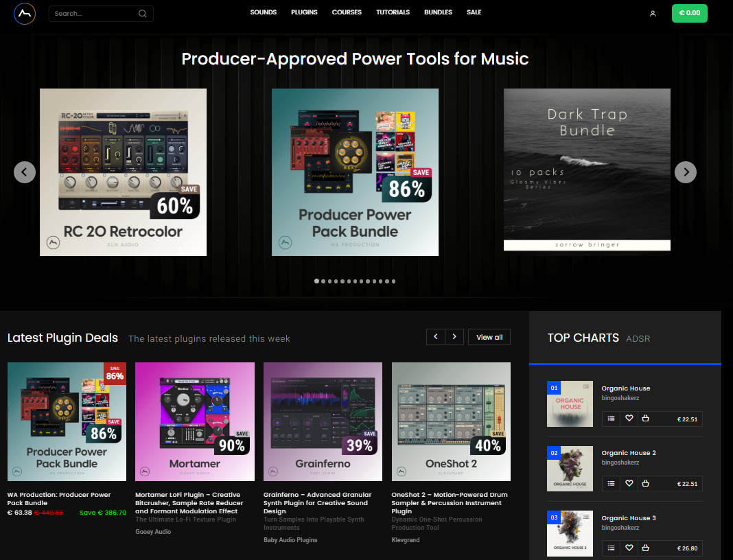Screen dimensions: 733x560
Task: Toggle wishlist heart for Organic House 3
Action: click(629, 548)
